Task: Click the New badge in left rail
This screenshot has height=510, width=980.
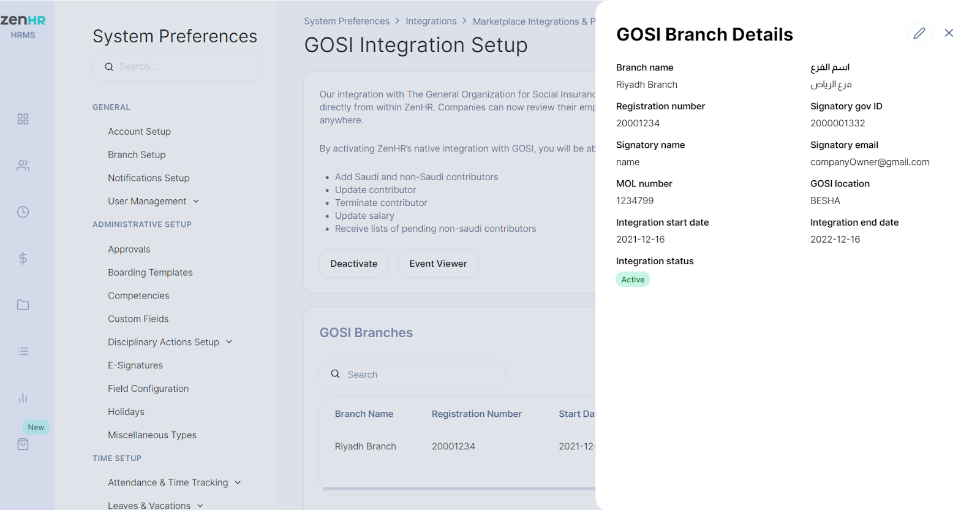Action: coord(36,427)
